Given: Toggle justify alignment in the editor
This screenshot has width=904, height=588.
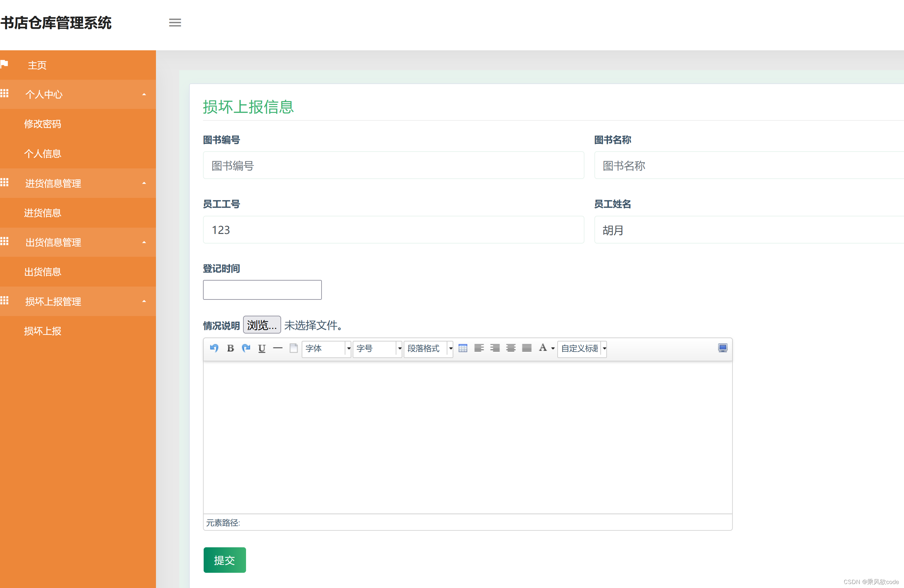Looking at the screenshot, I should 527,348.
